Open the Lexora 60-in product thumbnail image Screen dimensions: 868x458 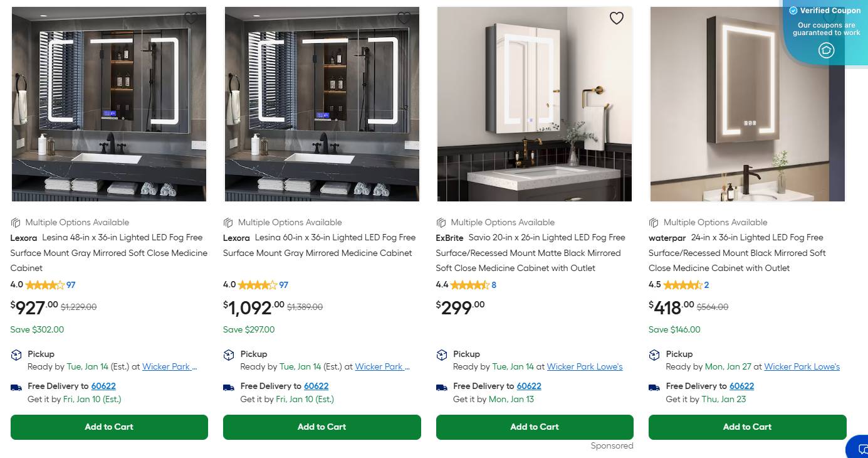click(322, 104)
